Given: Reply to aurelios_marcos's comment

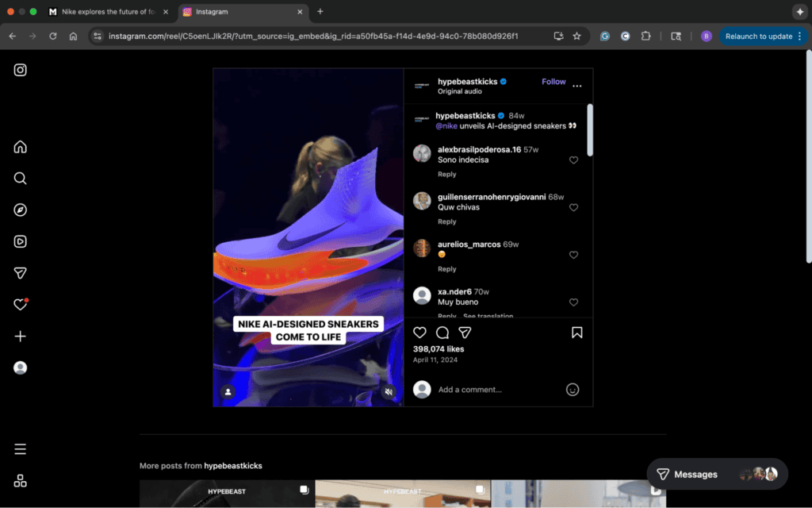Looking at the screenshot, I should [447, 269].
